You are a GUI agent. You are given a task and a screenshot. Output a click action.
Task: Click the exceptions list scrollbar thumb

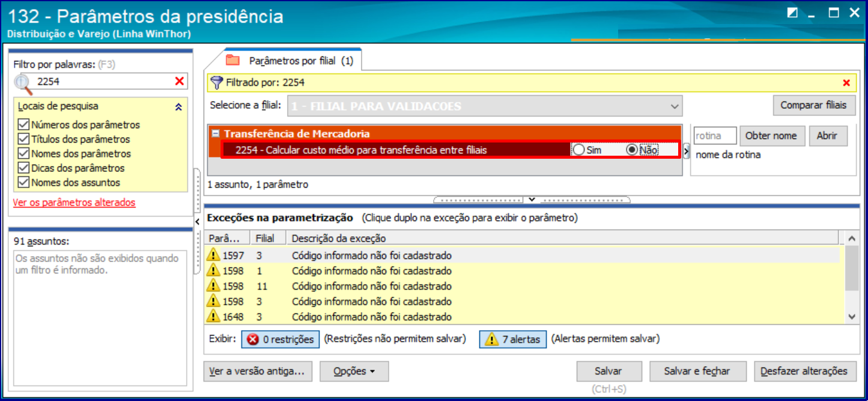click(851, 269)
